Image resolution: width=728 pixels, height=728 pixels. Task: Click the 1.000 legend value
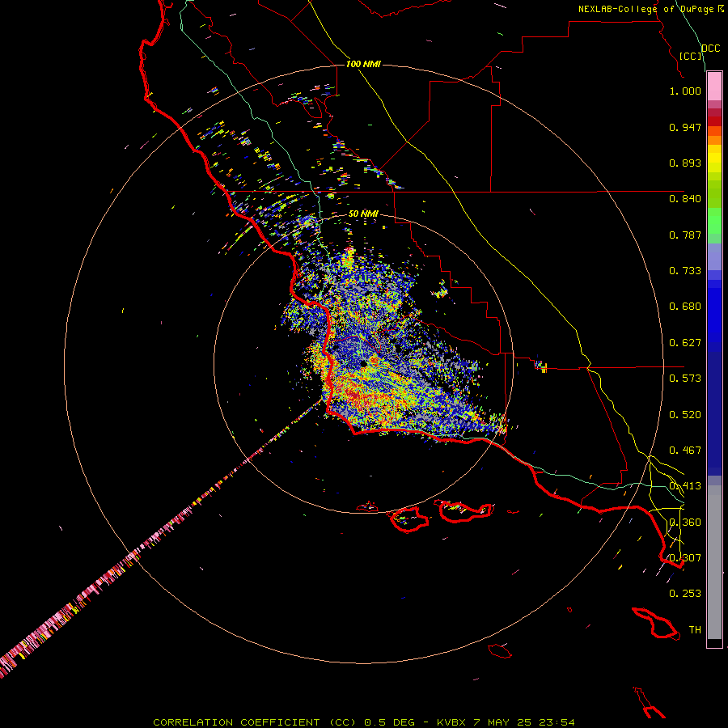685,91
